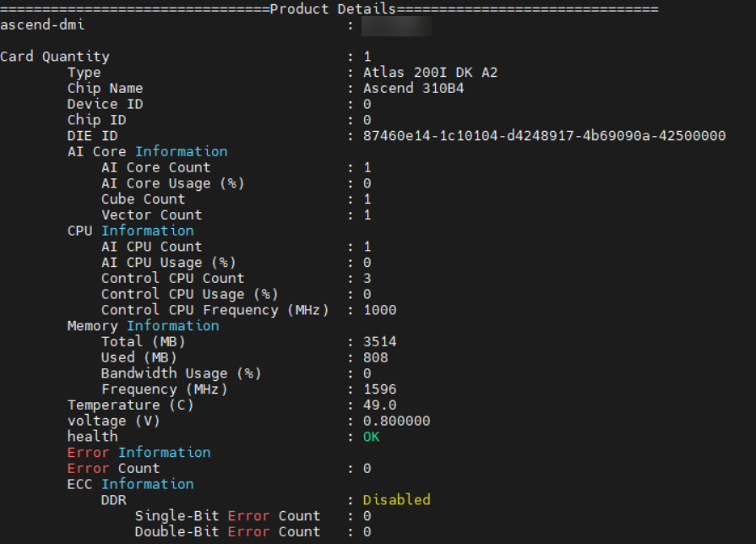Select the yellow "Disabled" DDR status

tap(397, 500)
